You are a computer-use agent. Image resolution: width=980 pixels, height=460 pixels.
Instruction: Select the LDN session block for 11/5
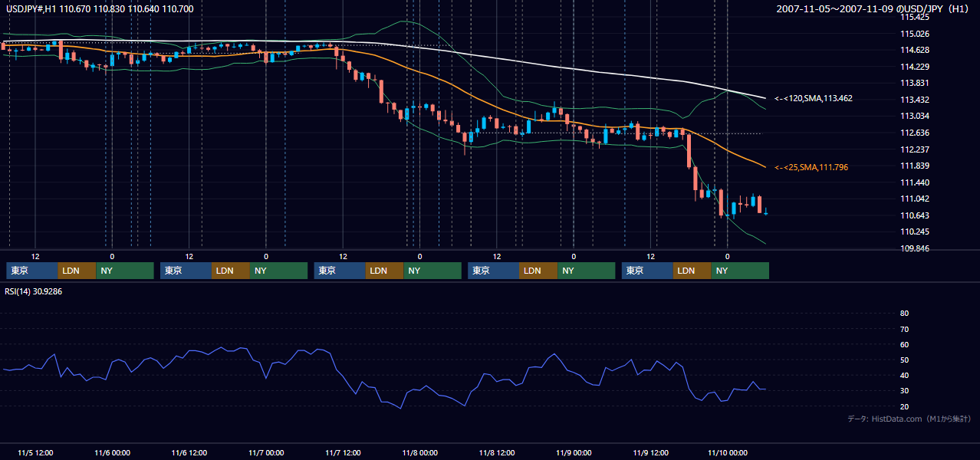pyautogui.click(x=77, y=271)
